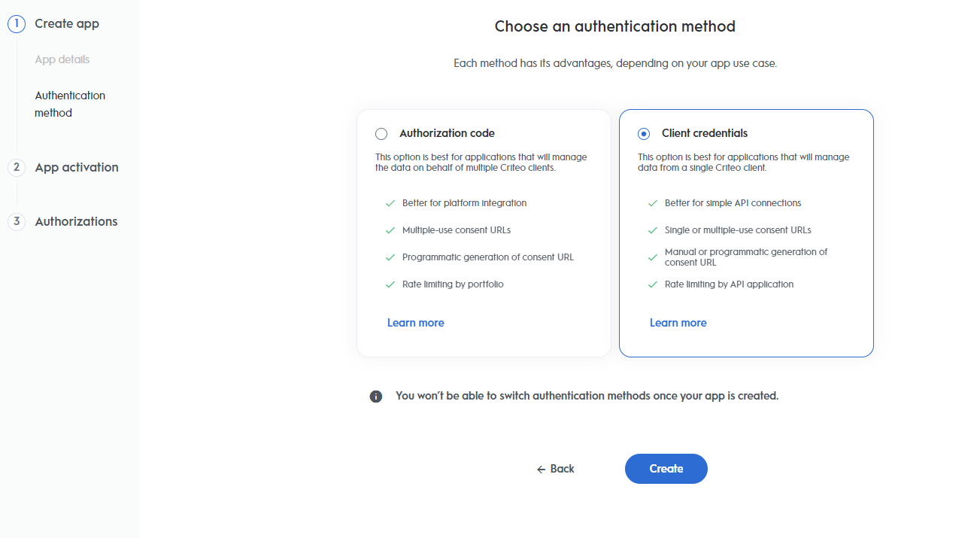Image resolution: width=980 pixels, height=538 pixels.
Task: Click the step 2 circle icon
Action: click(x=17, y=168)
